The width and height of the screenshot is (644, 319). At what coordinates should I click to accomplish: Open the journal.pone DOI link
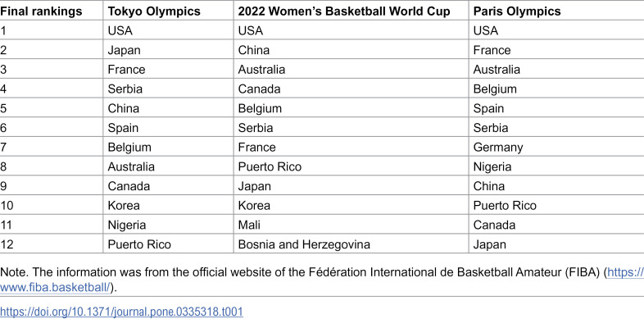121,312
